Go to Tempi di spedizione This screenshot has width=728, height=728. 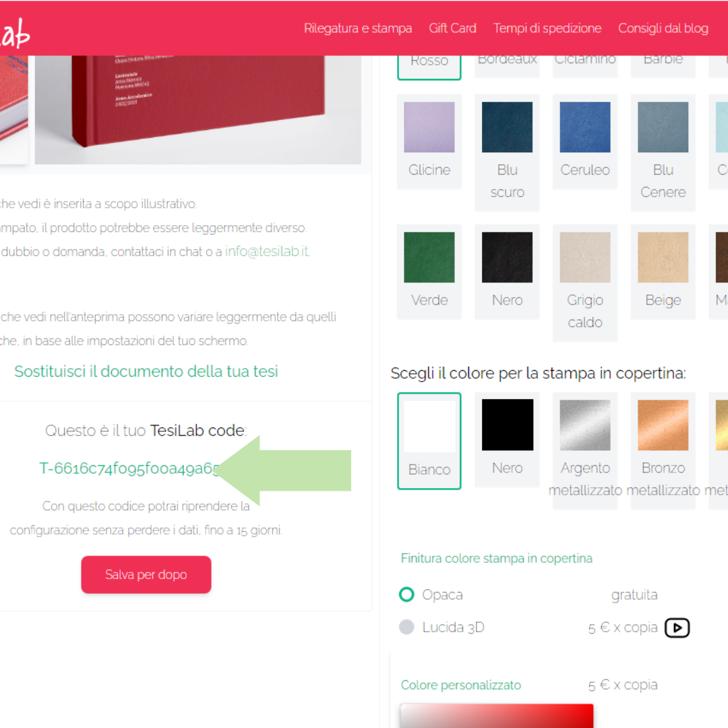pyautogui.click(x=547, y=28)
